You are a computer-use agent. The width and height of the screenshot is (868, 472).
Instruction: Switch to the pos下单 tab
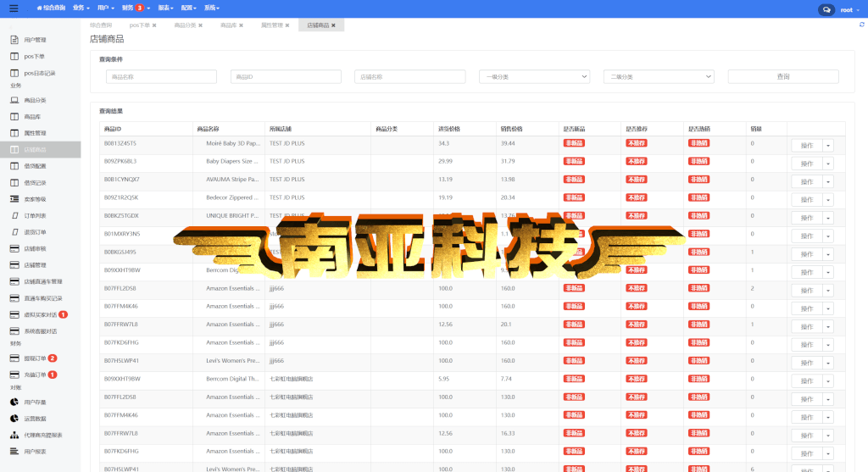[x=140, y=25]
